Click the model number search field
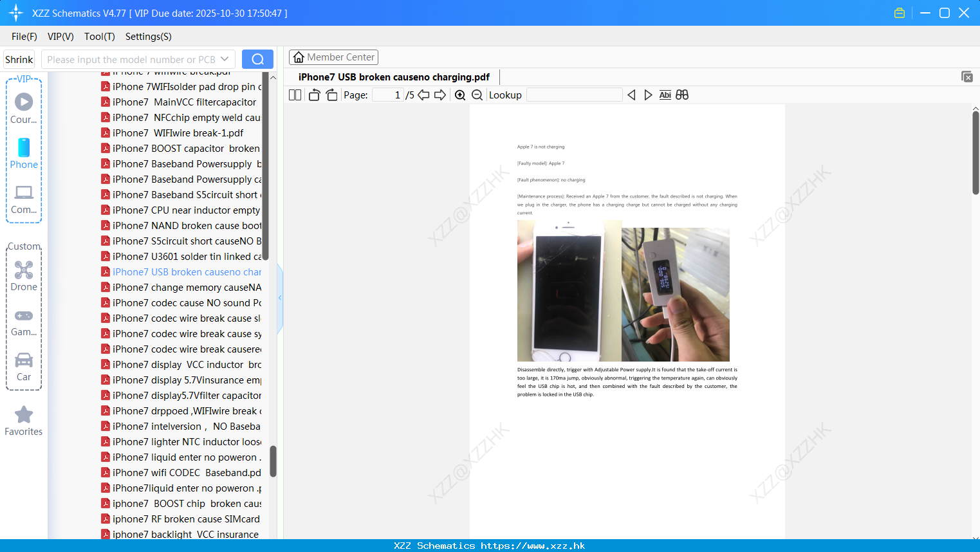Image resolution: width=980 pixels, height=552 pixels. [131, 59]
